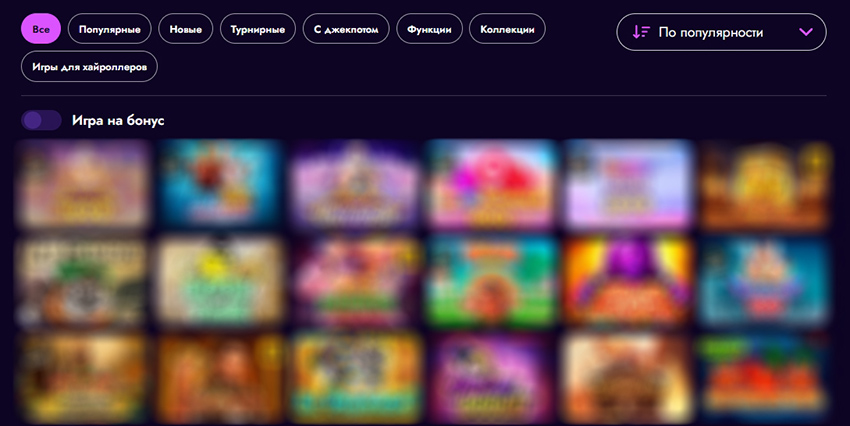Toggle the Игра на бонус switch
This screenshot has height=426, width=850.
point(41,120)
